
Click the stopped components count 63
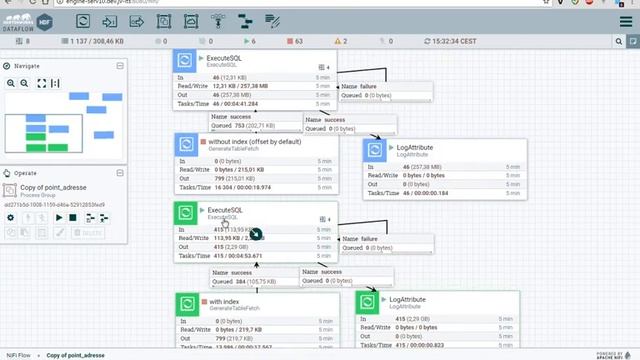click(x=295, y=41)
